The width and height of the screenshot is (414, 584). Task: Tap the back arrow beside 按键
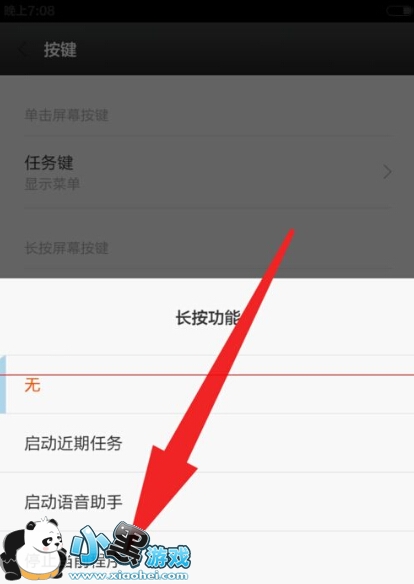click(23, 50)
